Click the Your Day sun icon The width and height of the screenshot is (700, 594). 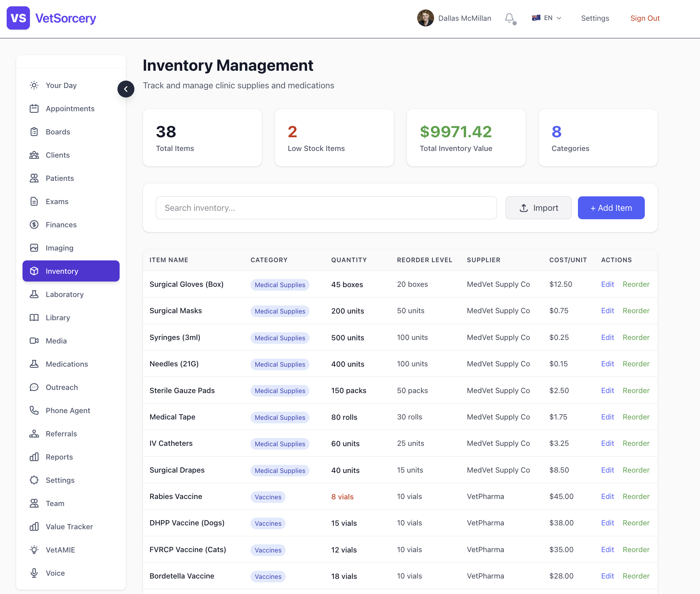point(34,85)
